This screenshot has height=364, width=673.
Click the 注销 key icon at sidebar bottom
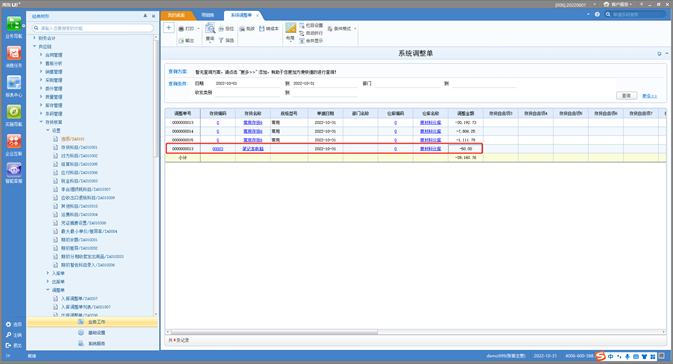(8, 335)
